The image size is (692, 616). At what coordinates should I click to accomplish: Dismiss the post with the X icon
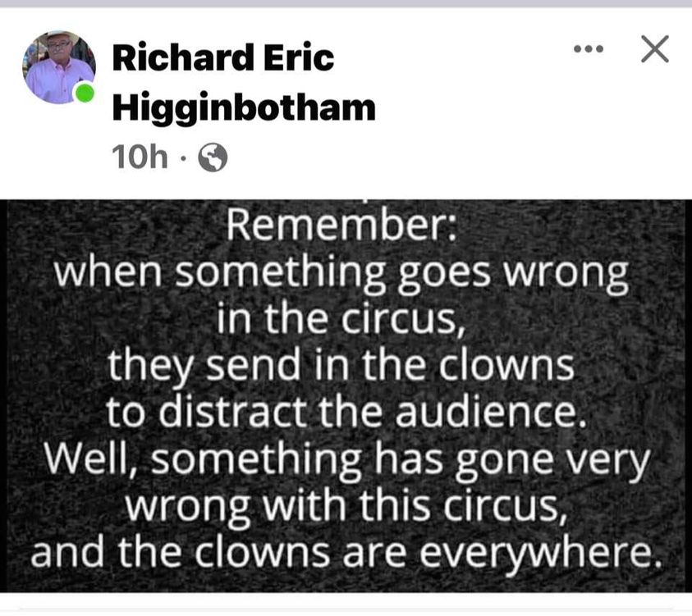pyautogui.click(x=655, y=49)
